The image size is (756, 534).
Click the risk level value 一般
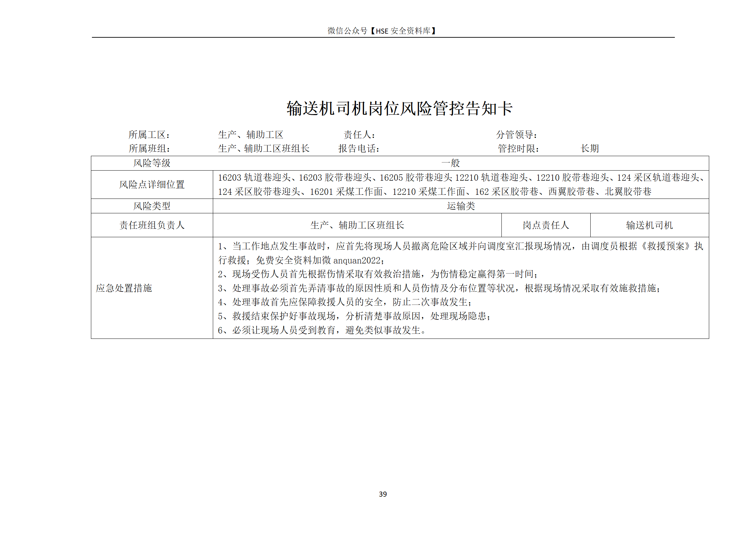click(x=451, y=163)
